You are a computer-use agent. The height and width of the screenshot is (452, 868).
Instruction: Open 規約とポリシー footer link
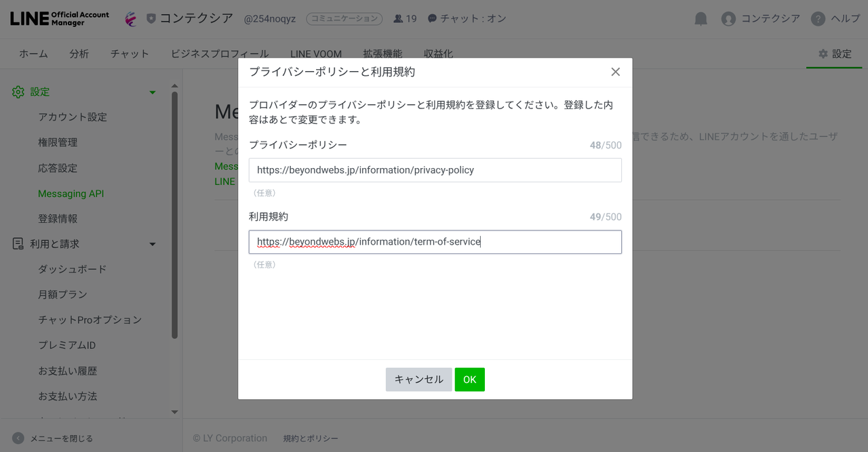pyautogui.click(x=311, y=438)
